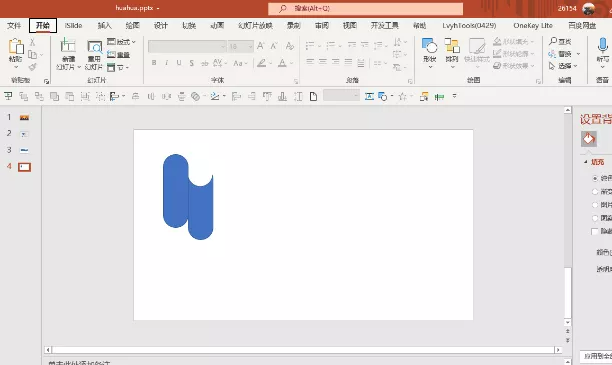Image resolution: width=612 pixels, height=365 pixels.
Task: Toggle Bold formatting
Action: 154,63
